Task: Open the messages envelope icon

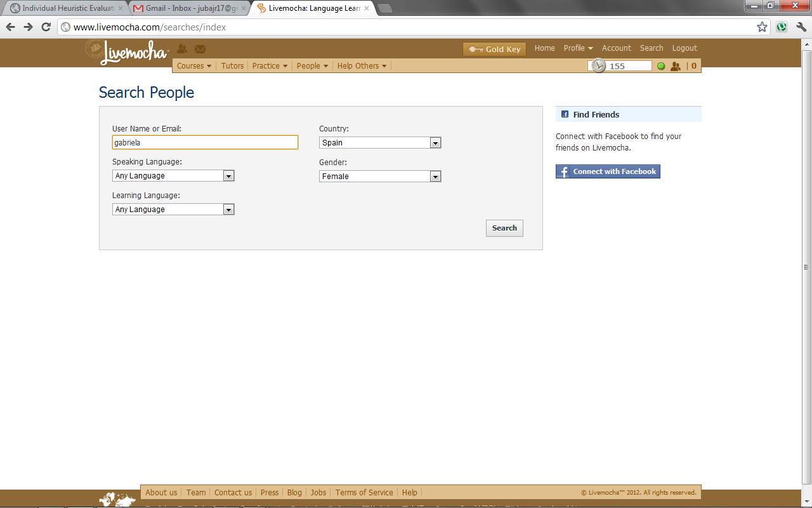Action: point(200,49)
